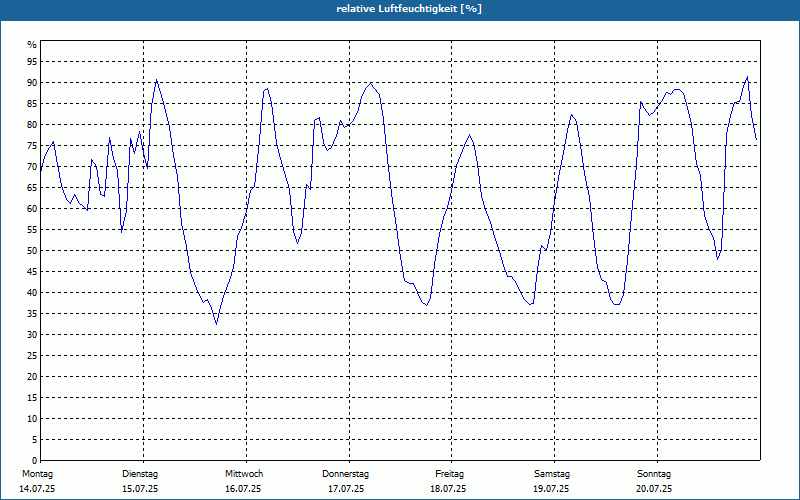Screen dimensions: 800x500
Task: Click the y-axis label '15'
Action: (32, 397)
